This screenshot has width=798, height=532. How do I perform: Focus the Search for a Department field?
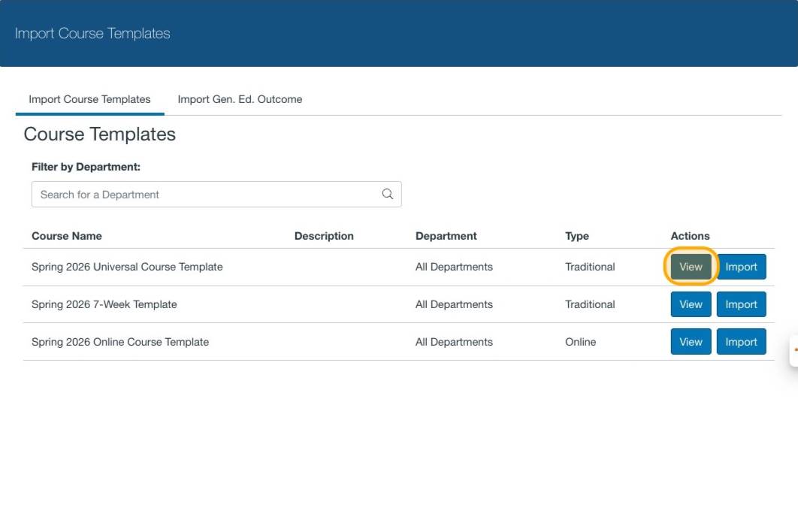pos(207,194)
